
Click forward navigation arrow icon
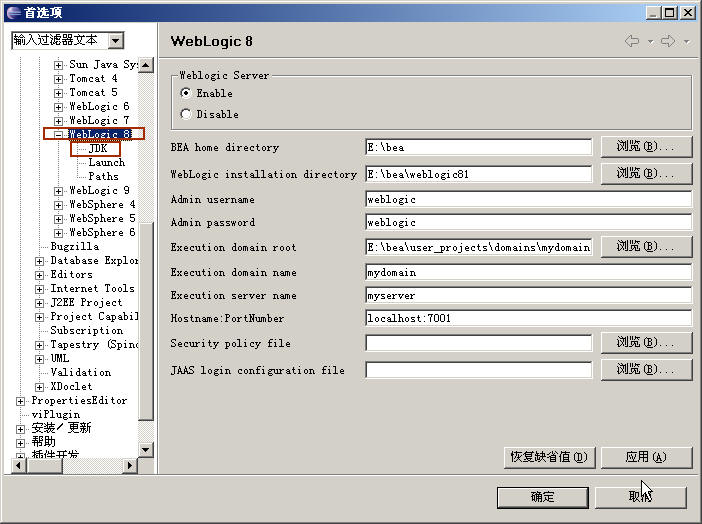(x=668, y=41)
